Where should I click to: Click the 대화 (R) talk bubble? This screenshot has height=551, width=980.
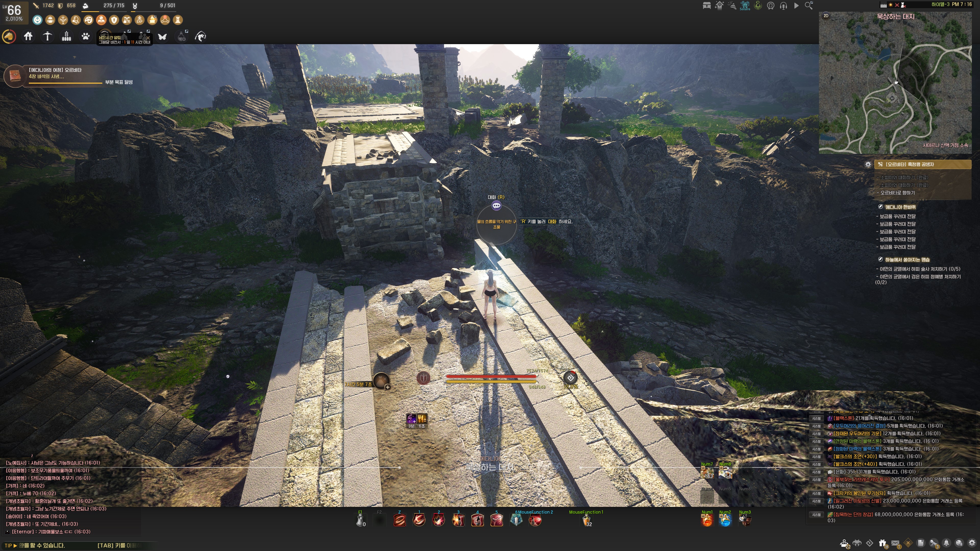496,206
